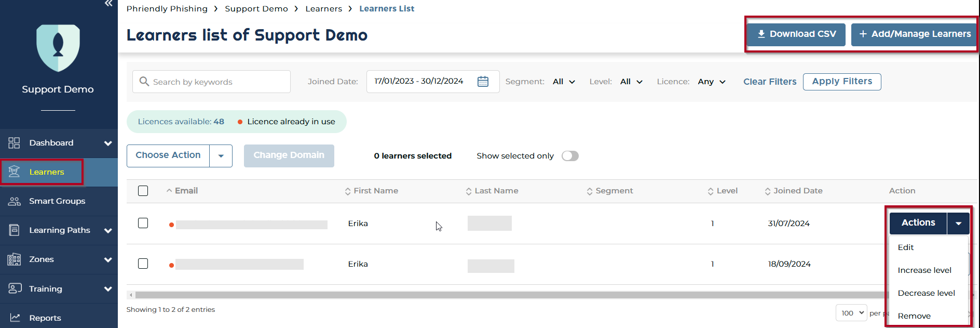This screenshot has width=980, height=328.
Task: Expand the Zones menu chevron
Action: pyautogui.click(x=108, y=260)
